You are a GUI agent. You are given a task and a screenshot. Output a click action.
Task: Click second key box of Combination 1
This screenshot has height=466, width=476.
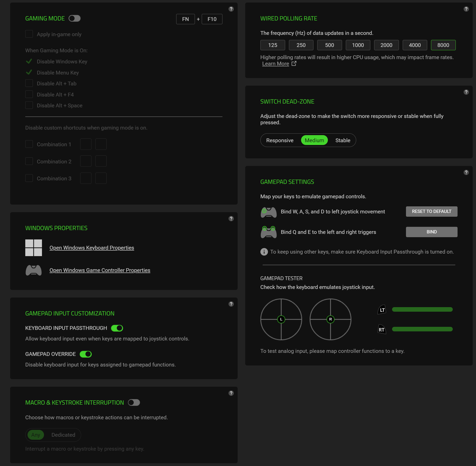[x=101, y=144]
